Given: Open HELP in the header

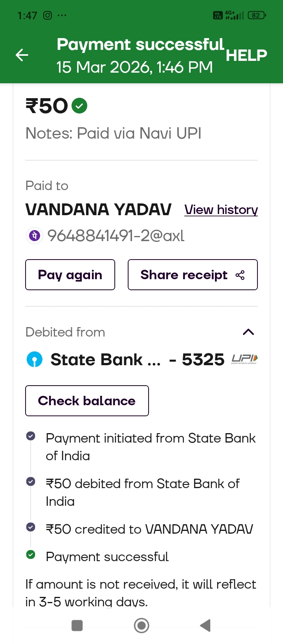Looking at the screenshot, I should [246, 55].
